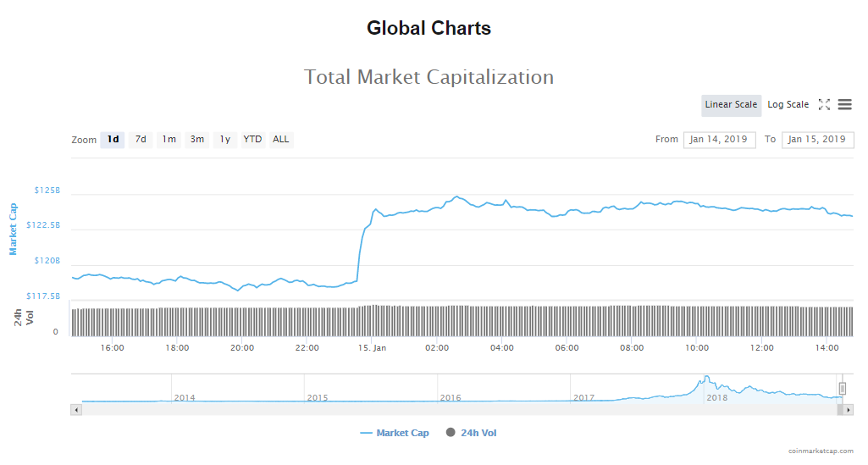Screen dimensions: 868x465
Task: Click the navigator scroll left arrow
Action: (x=76, y=410)
